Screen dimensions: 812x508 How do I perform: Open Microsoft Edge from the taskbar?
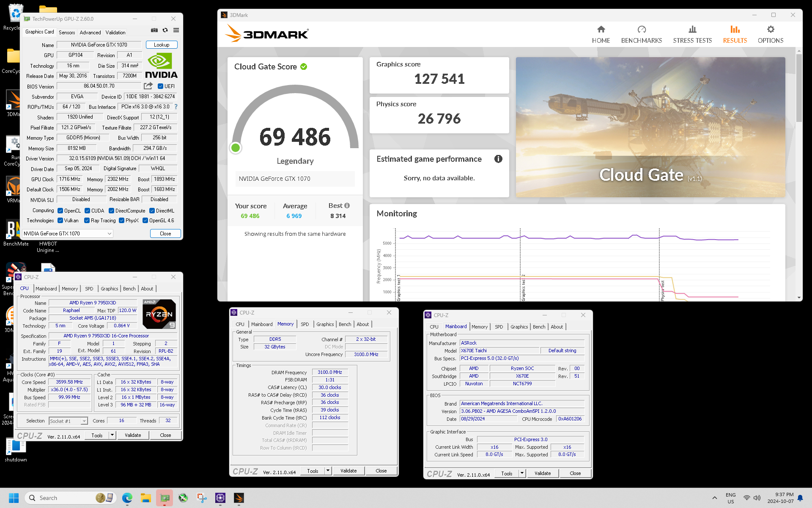127,498
